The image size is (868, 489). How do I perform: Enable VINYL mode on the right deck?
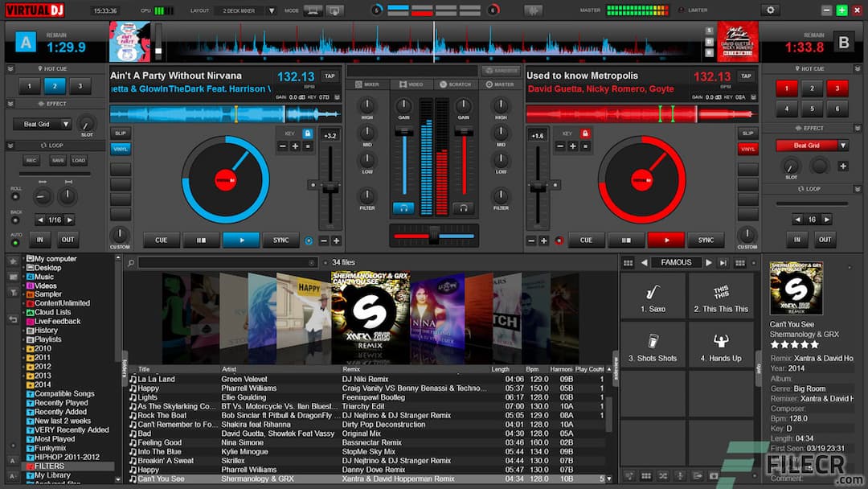(x=747, y=148)
